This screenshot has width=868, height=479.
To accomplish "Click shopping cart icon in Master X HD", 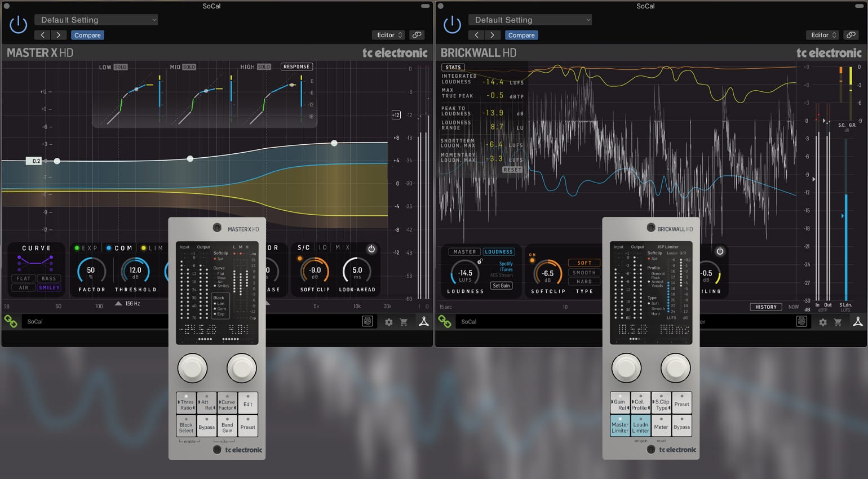I will point(404,322).
